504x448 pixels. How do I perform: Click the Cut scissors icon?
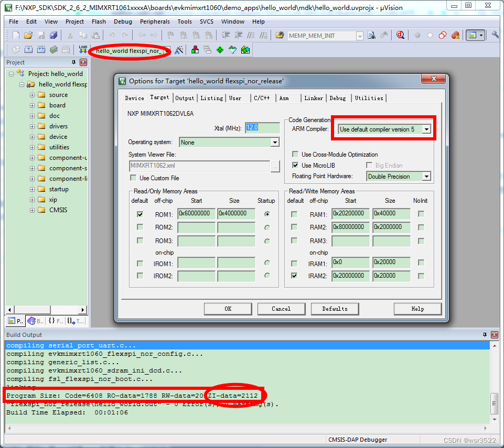click(70, 35)
